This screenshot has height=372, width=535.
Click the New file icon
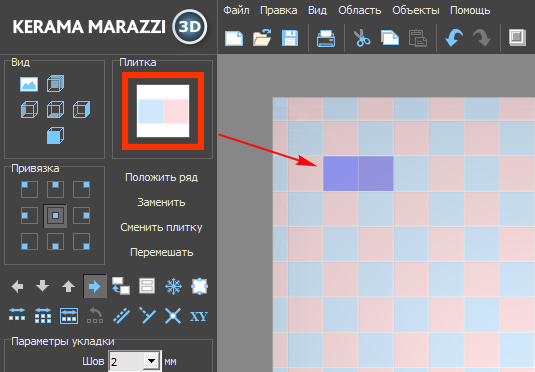click(234, 38)
